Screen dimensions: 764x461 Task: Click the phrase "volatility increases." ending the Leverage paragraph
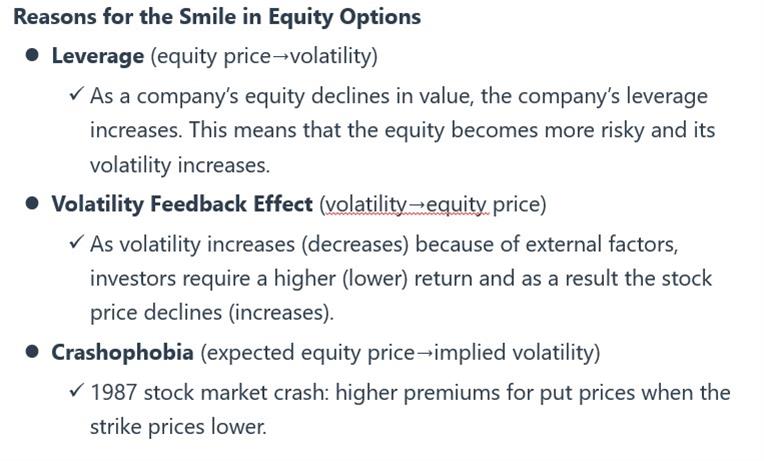pyautogui.click(x=178, y=164)
